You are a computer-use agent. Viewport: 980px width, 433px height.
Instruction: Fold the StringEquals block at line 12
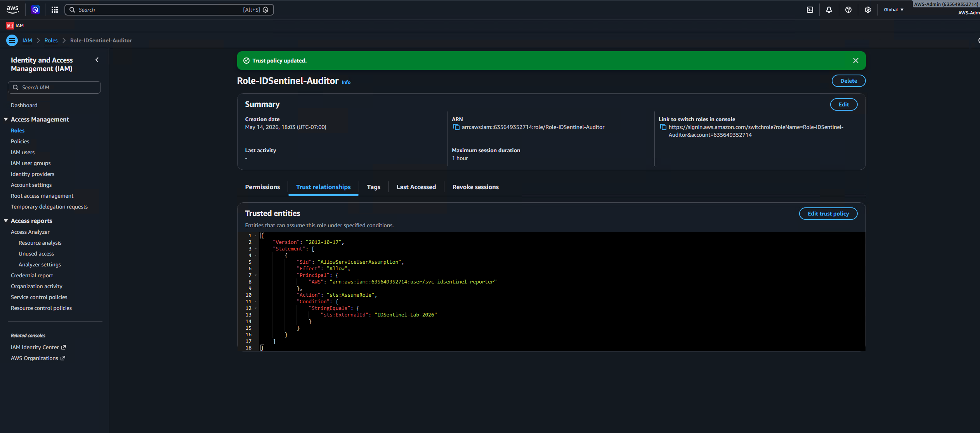(x=256, y=308)
